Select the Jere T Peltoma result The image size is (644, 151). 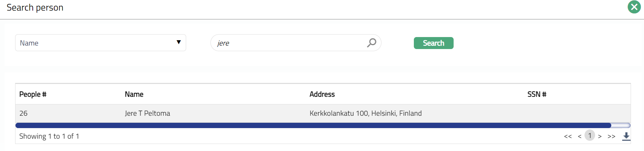(147, 113)
